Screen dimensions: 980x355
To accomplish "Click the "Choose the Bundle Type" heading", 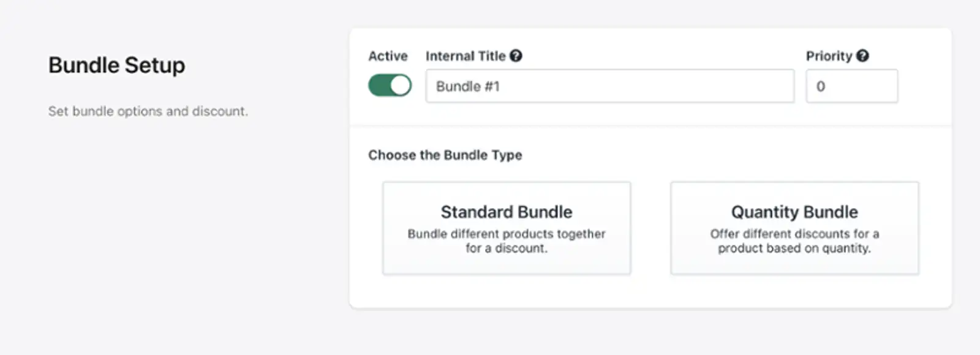I will point(445,155).
